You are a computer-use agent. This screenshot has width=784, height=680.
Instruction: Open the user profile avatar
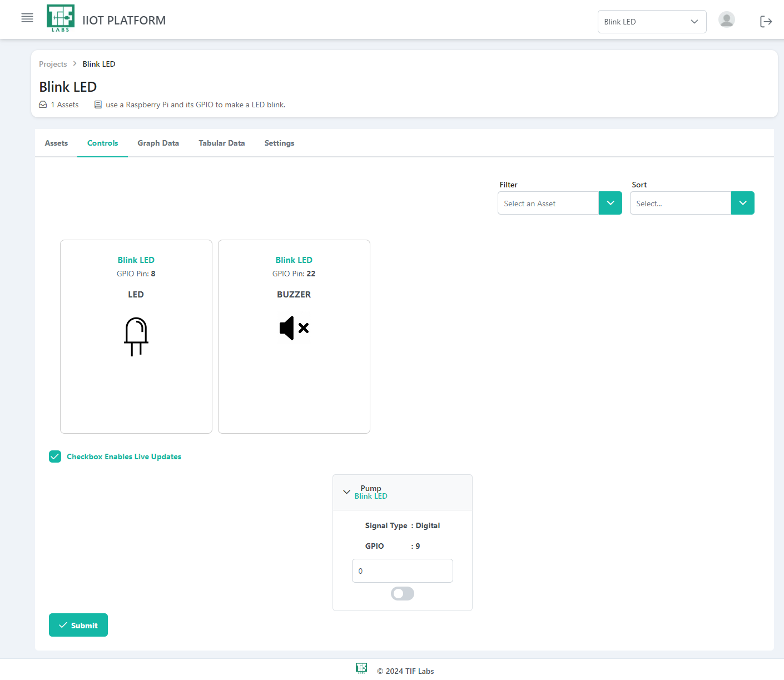pyautogui.click(x=726, y=20)
